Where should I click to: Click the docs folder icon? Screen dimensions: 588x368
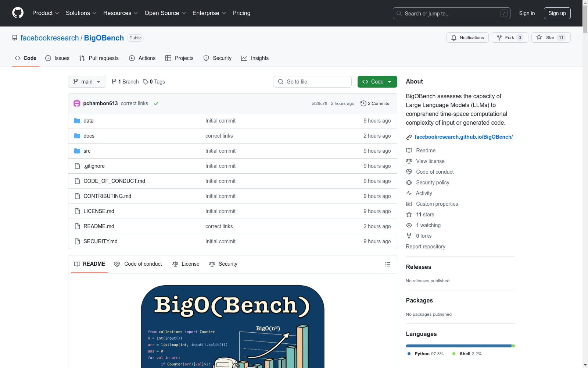pos(77,136)
